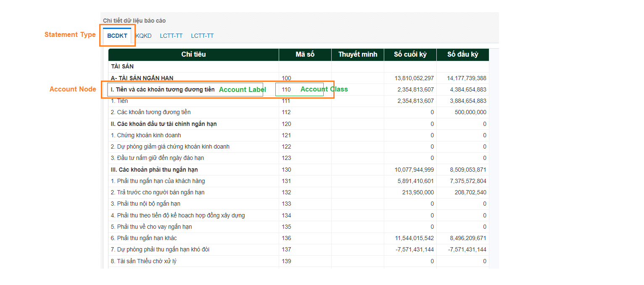The image size is (644, 285).
Task: Click value 8,509,053,871
Action: (468, 170)
